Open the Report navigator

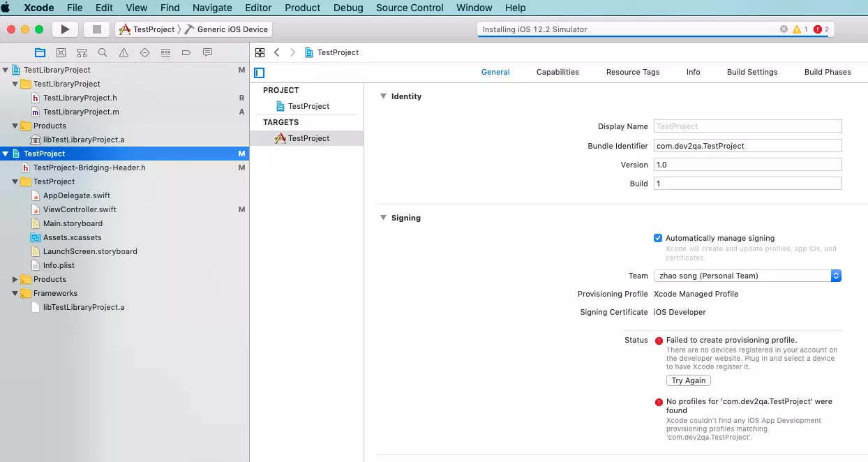pos(207,52)
